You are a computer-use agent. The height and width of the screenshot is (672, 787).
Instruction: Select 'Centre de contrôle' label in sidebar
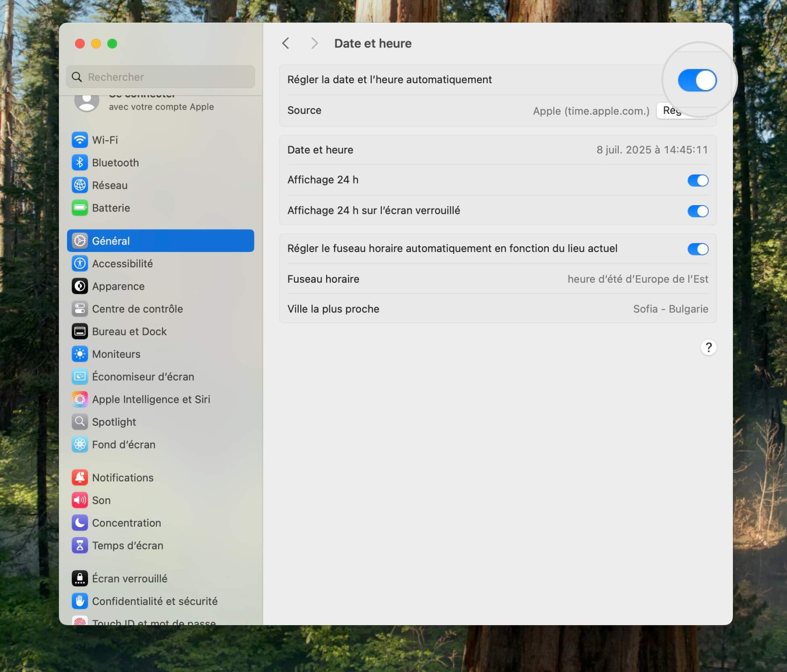(x=137, y=308)
